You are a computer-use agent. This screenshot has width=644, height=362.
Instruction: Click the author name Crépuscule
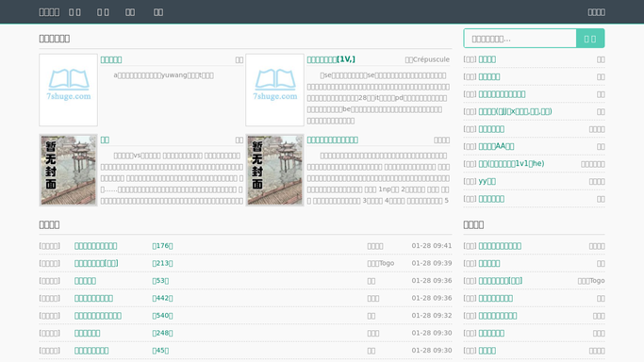[x=431, y=59]
